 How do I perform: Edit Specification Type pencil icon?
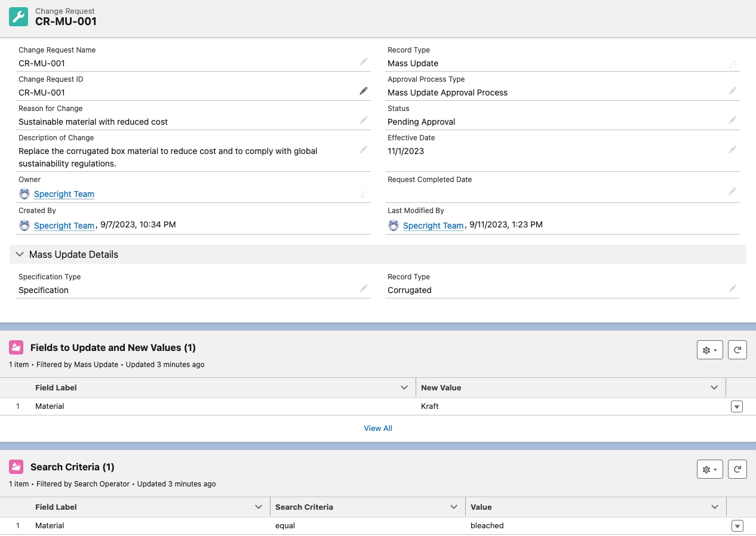click(x=364, y=289)
